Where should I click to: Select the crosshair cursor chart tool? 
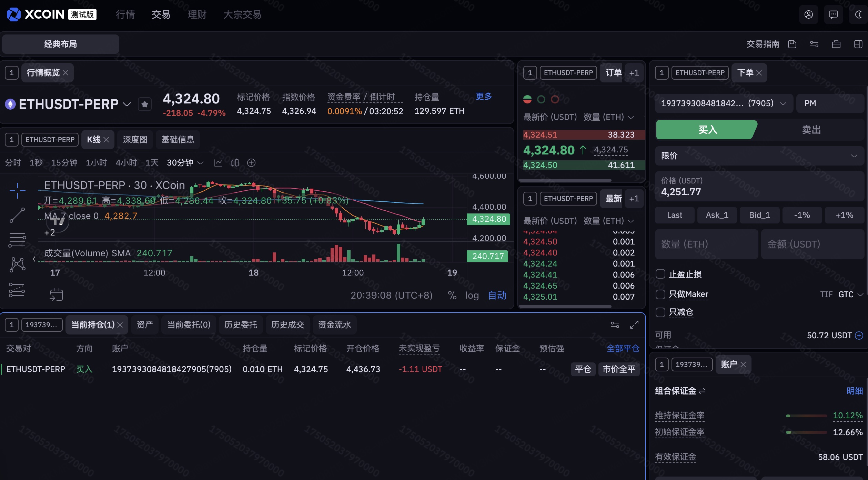point(17,190)
